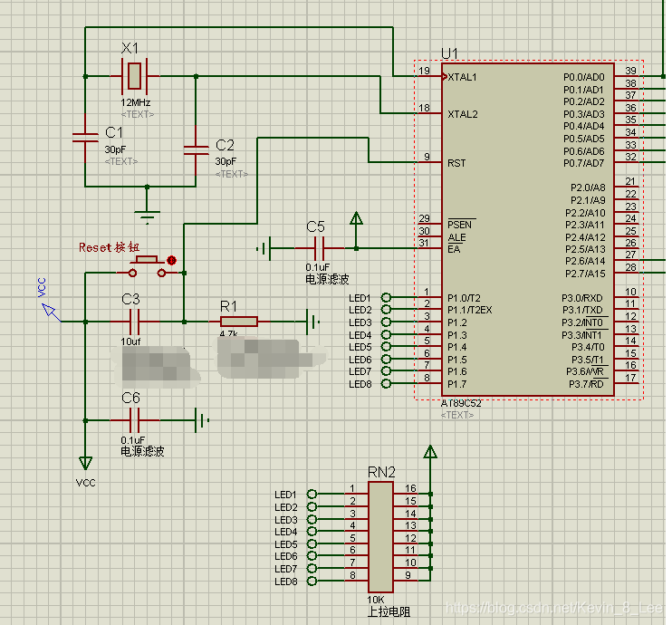The width and height of the screenshot is (672, 625).
Task: Click LED8 terminal circle at P1.7 pin
Action: (x=386, y=384)
